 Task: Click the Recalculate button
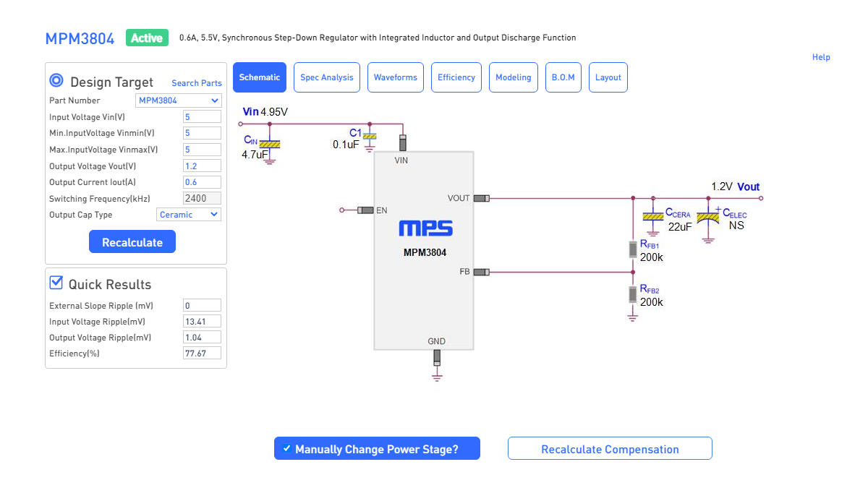click(x=132, y=242)
